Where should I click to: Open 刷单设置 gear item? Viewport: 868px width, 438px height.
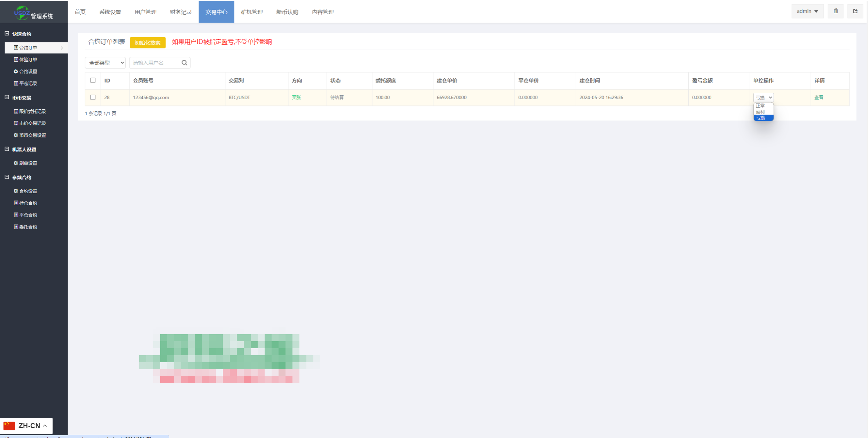[28, 163]
